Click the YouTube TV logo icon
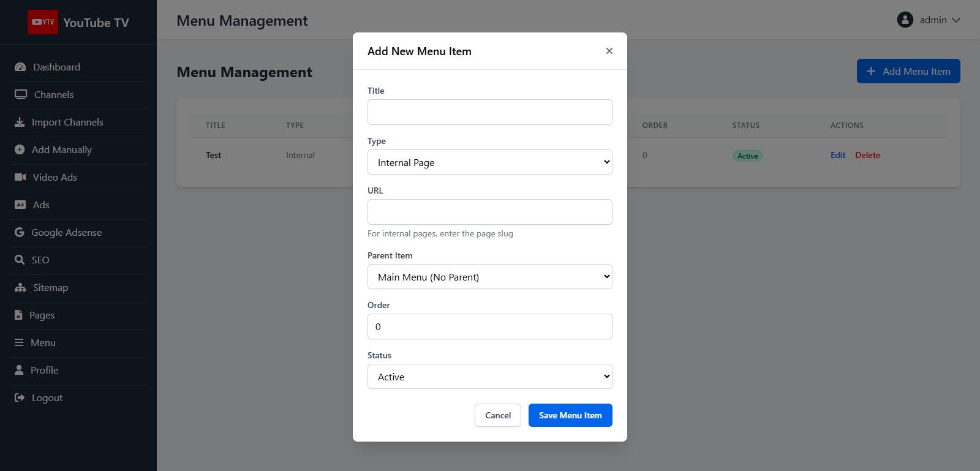Screen dimensions: 980x471 [x=43, y=22]
